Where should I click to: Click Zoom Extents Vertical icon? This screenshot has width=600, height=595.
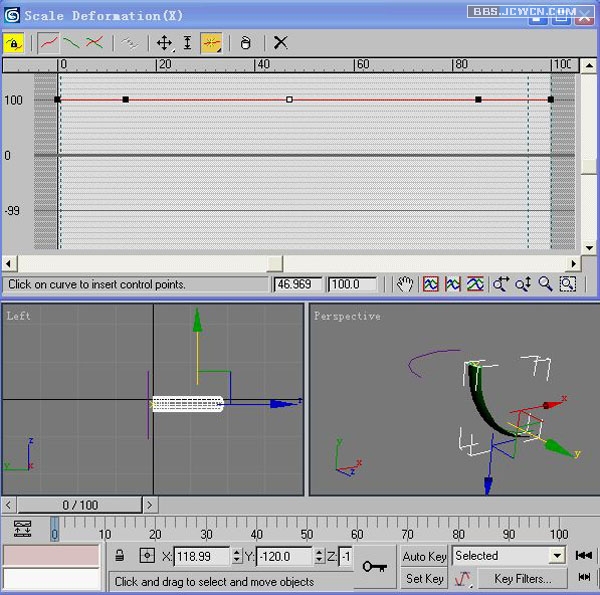click(x=475, y=284)
